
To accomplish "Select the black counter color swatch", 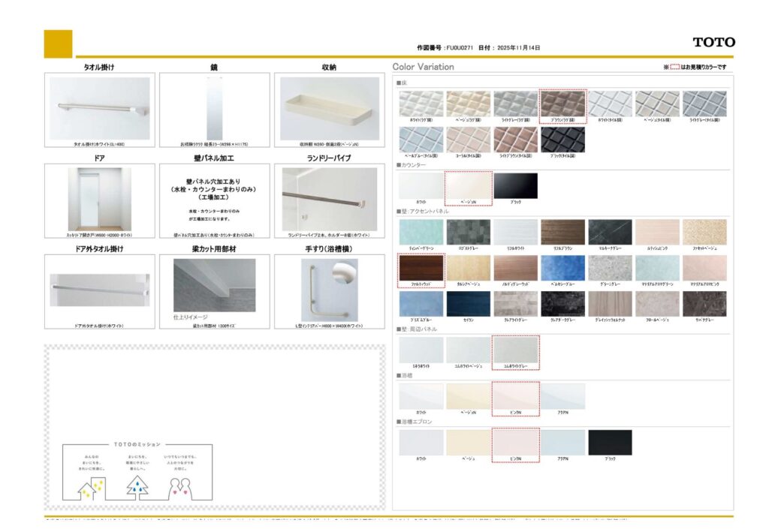I will (515, 186).
